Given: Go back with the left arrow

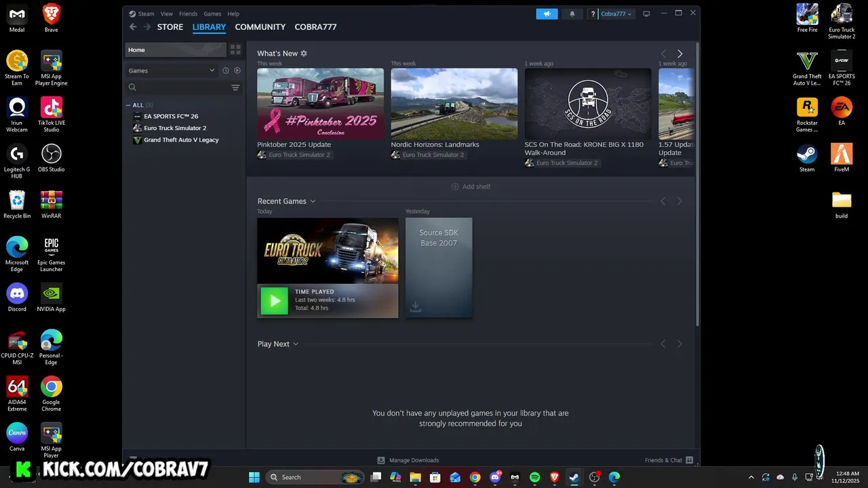Looking at the screenshot, I should [x=133, y=27].
